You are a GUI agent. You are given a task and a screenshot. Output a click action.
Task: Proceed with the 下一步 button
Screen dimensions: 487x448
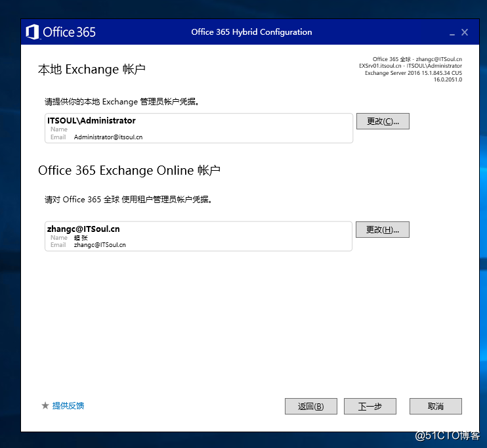370,407
